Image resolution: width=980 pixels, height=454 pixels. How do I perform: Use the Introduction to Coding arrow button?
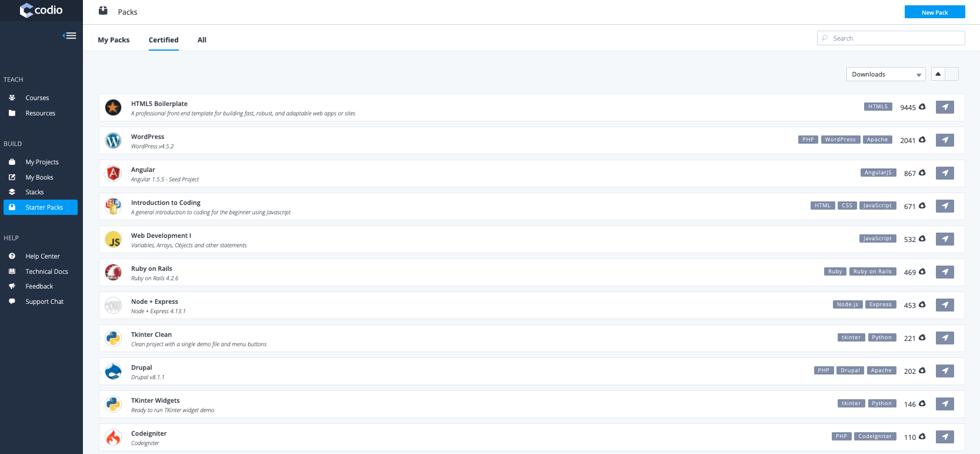click(x=945, y=206)
